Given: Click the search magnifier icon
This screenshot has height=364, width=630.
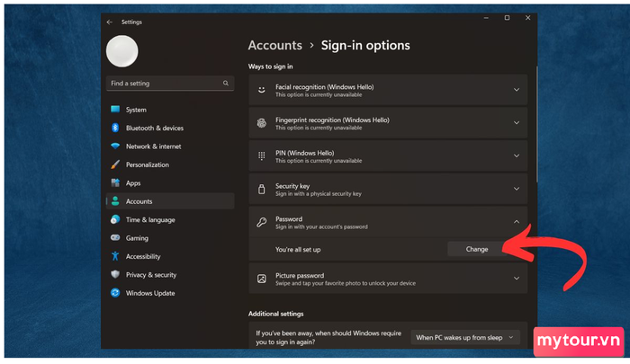Looking at the screenshot, I should (x=226, y=83).
